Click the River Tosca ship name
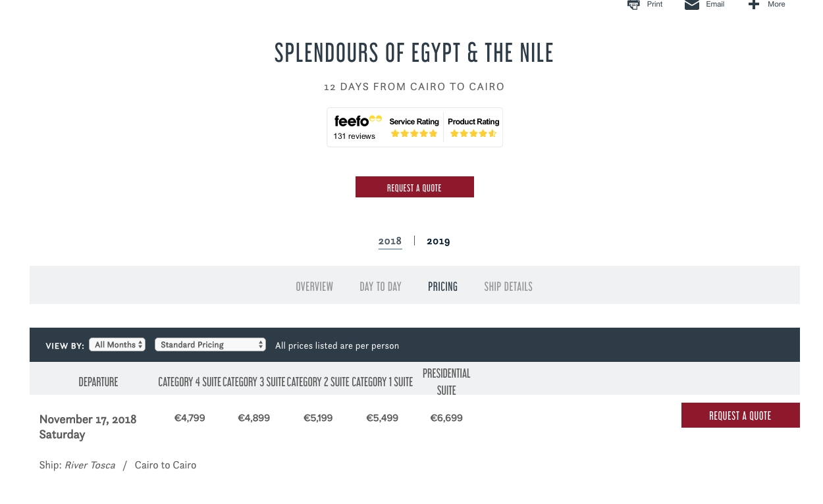Screen dimensions: 823x504 90,465
